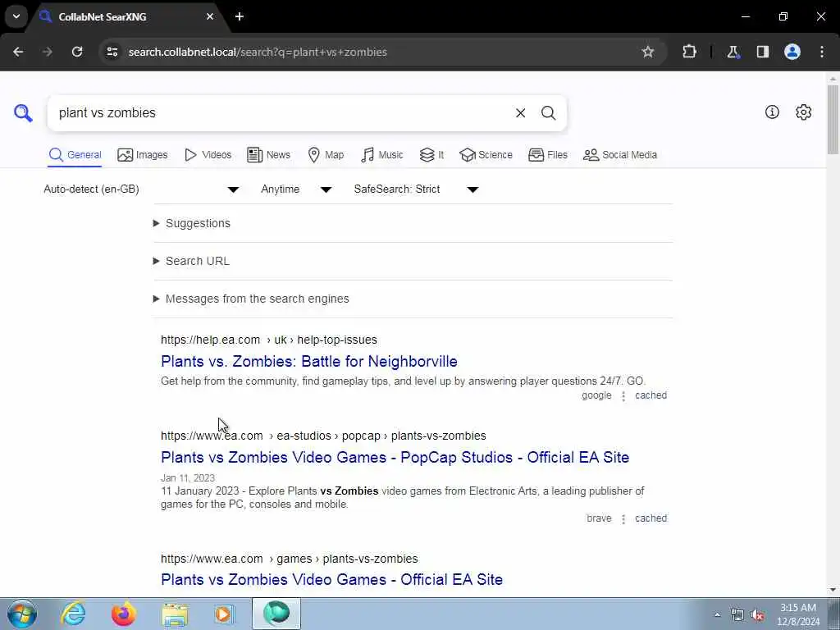Bookmark this page with star icon
The height and width of the screenshot is (630, 840).
[648, 52]
